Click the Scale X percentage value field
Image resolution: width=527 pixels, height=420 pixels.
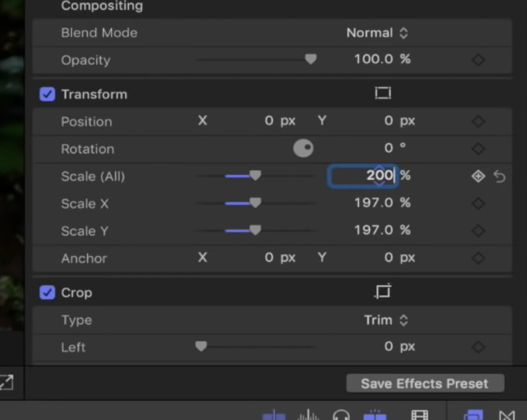[x=375, y=204]
